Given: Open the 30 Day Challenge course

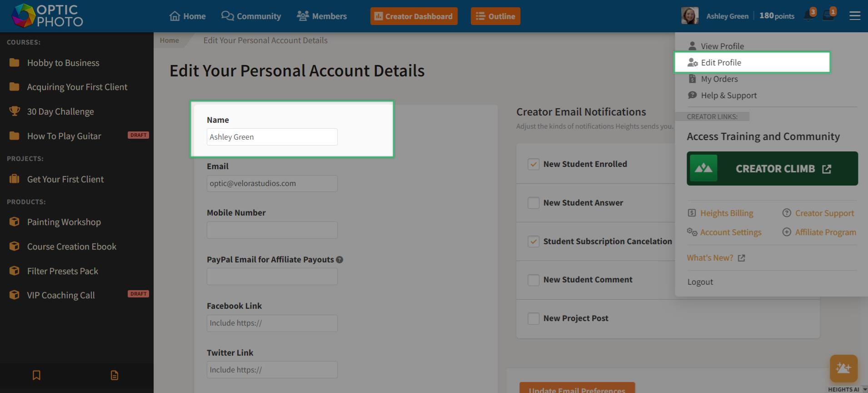Looking at the screenshot, I should 60,111.
